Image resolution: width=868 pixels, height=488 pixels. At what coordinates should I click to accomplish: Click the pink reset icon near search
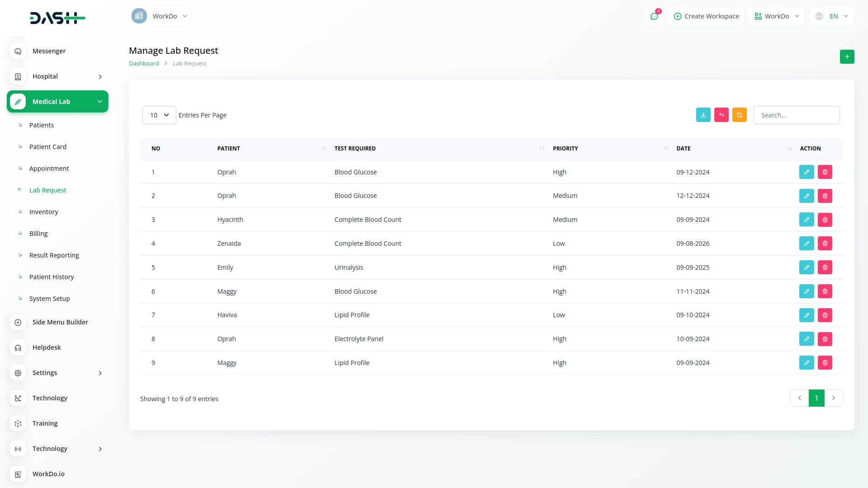point(721,115)
